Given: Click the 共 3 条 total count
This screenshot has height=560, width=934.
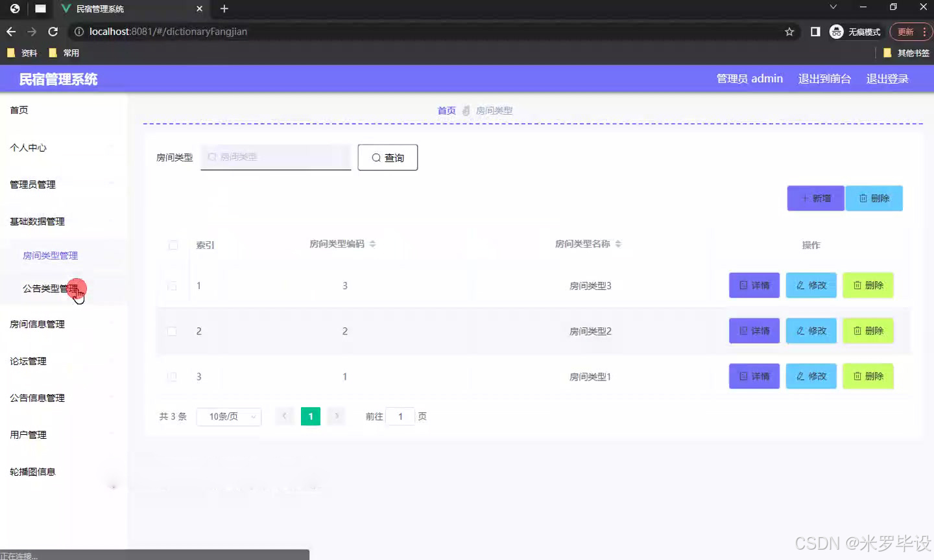Looking at the screenshot, I should [x=173, y=416].
